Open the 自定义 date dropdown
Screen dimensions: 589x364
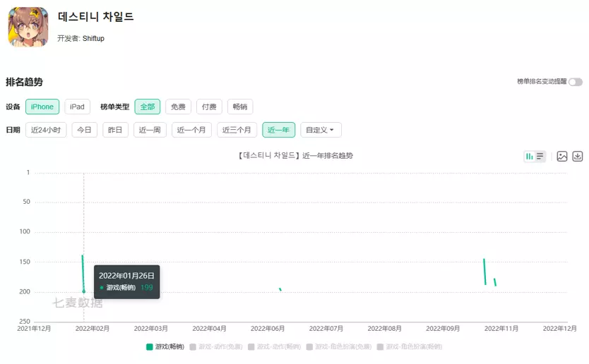pyautogui.click(x=321, y=130)
